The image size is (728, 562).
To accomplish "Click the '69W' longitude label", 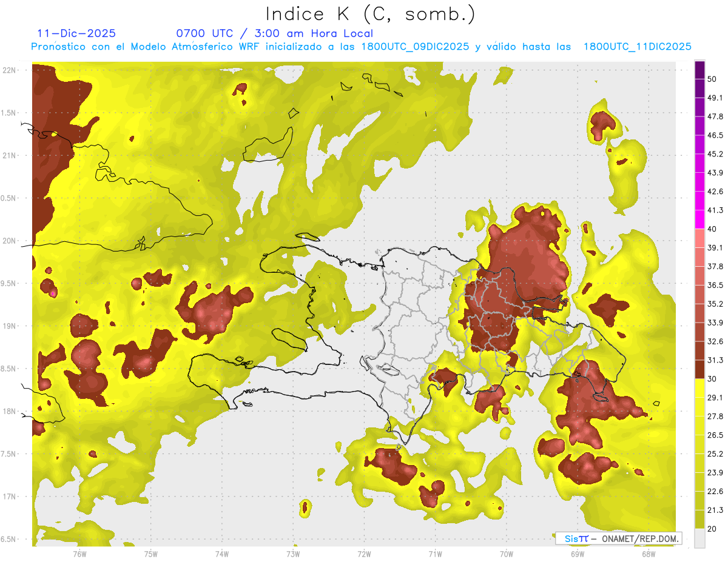I will click(577, 554).
